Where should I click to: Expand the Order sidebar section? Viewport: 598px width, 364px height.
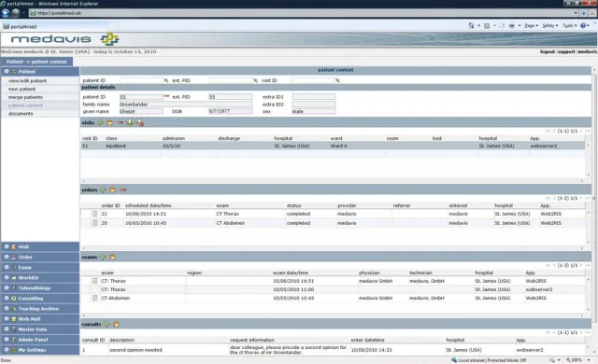point(40,257)
